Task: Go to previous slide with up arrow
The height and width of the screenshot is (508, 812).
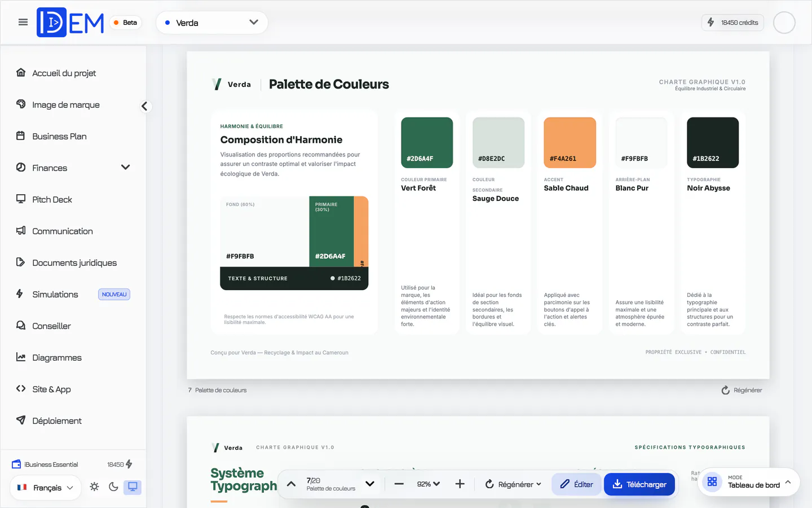Action: pos(291,484)
